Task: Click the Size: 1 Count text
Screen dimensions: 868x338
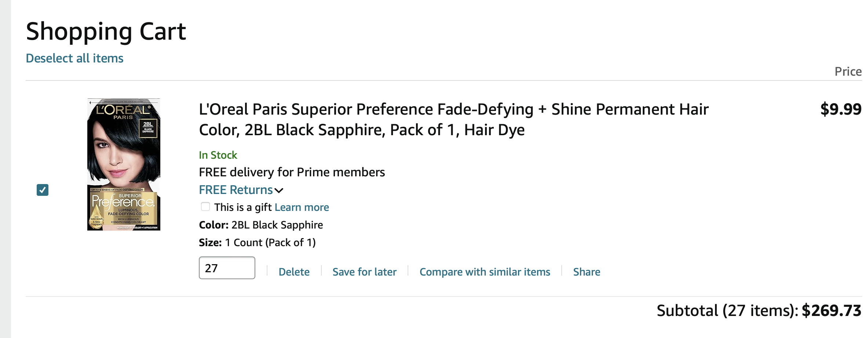Action: click(x=257, y=242)
